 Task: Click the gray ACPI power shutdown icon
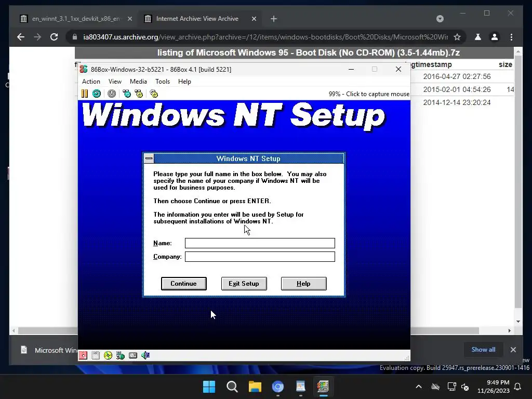[x=112, y=94]
